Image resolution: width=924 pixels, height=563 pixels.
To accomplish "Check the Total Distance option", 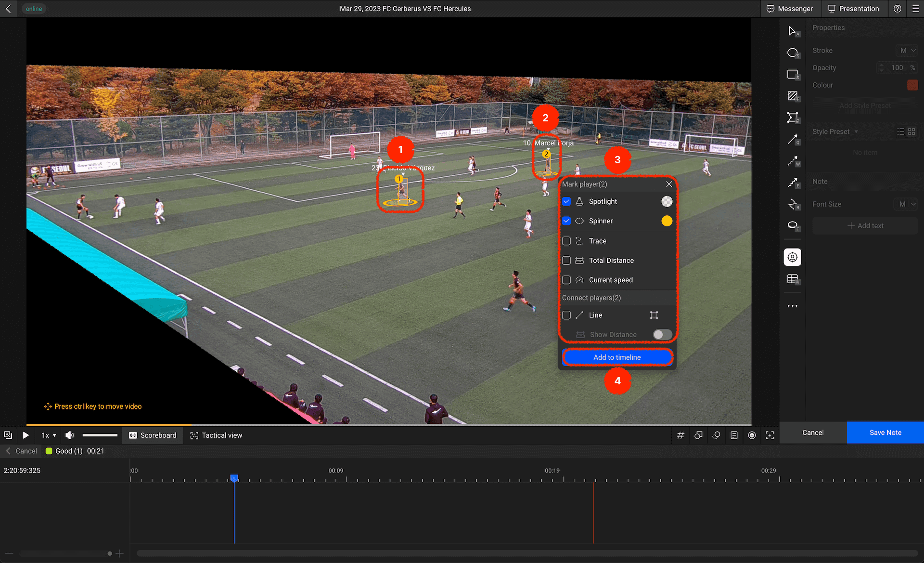I will coord(566,261).
